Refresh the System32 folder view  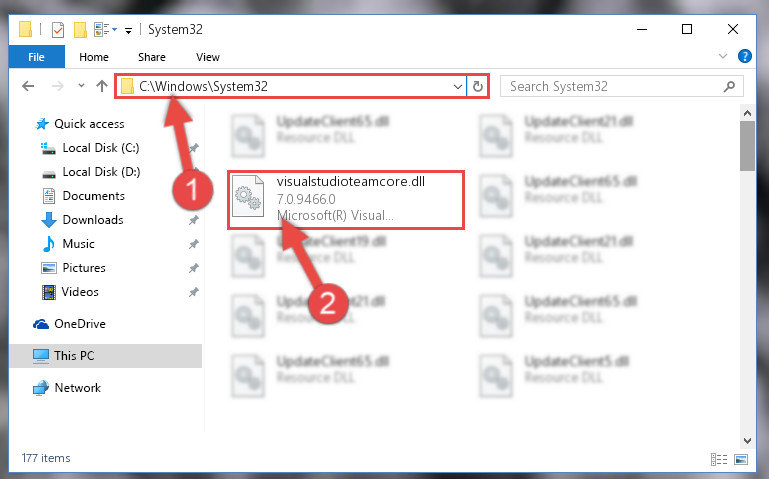point(478,87)
